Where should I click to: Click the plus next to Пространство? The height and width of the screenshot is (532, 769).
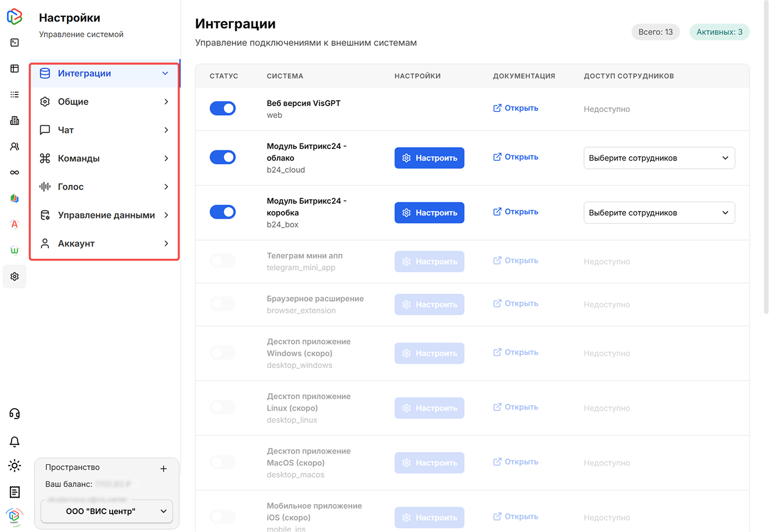pyautogui.click(x=163, y=468)
